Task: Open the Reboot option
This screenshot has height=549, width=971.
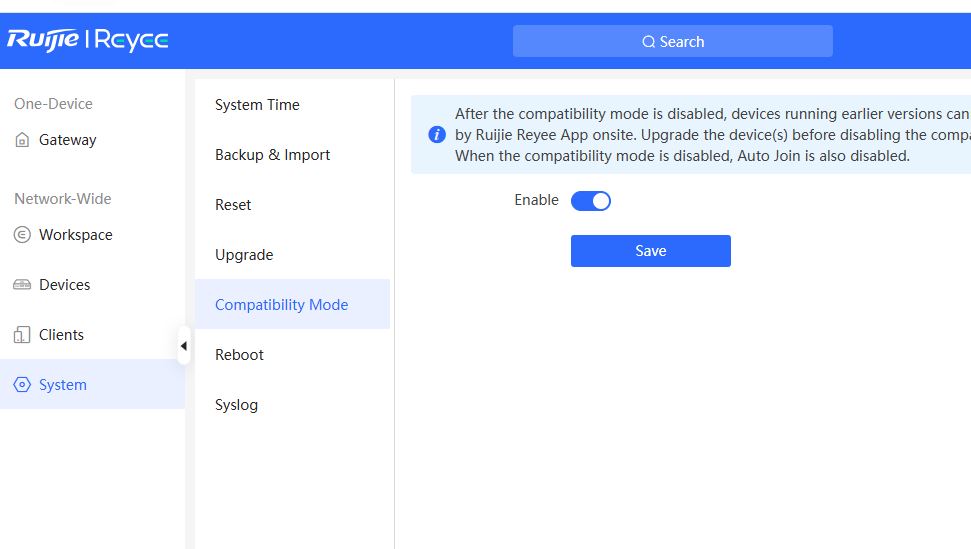Action: [x=239, y=355]
